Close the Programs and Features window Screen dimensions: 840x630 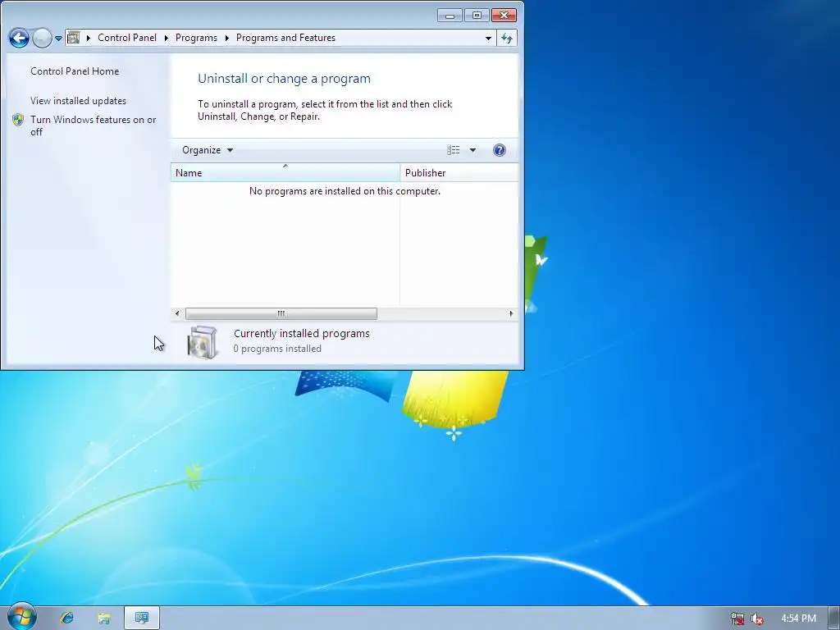pos(504,16)
